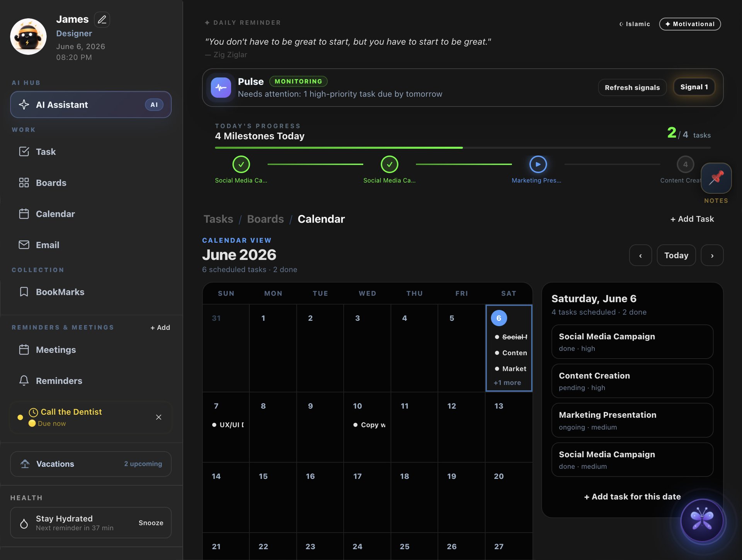
Task: Snooze the Stay Hydrated reminder
Action: (151, 523)
